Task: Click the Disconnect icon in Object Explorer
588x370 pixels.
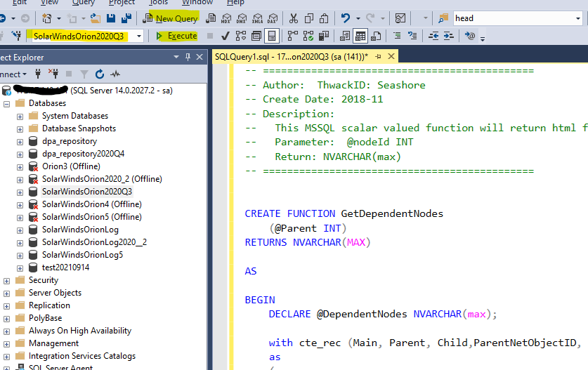Action: (53, 74)
